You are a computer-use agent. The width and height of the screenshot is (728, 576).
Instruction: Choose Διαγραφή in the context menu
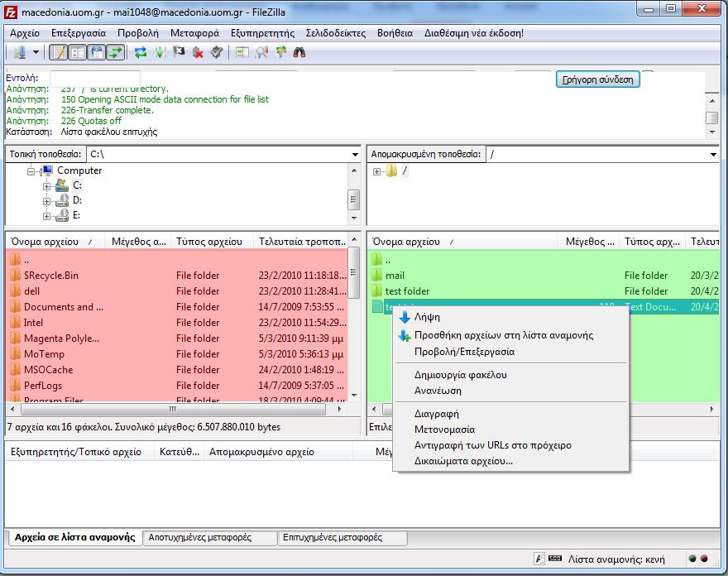[x=510, y=414]
